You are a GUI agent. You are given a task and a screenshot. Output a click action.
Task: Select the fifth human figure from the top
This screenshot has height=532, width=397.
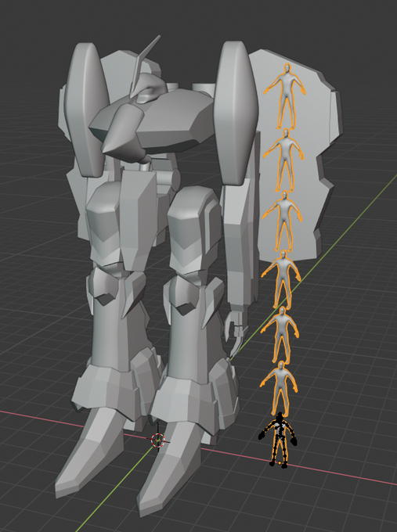coord(280,334)
